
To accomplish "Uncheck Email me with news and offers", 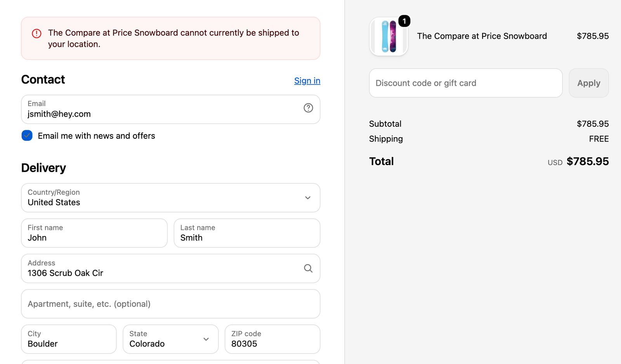I will [27, 136].
